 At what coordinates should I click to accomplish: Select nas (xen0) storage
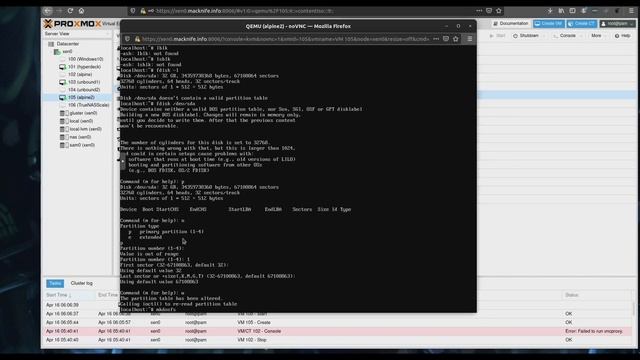click(80, 137)
